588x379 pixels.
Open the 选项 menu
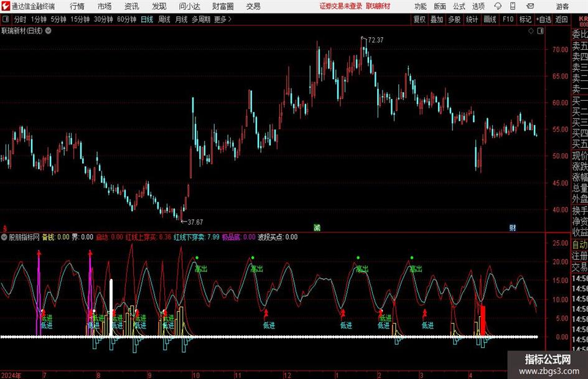tap(478, 6)
